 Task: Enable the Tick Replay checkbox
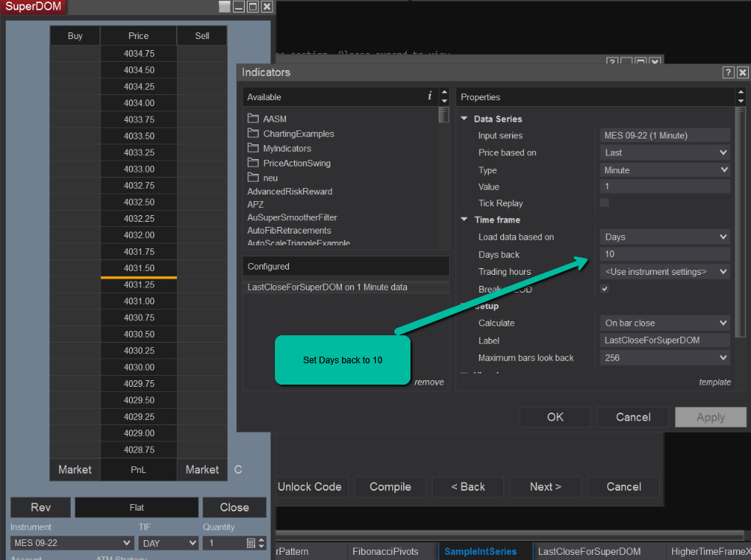tap(604, 203)
